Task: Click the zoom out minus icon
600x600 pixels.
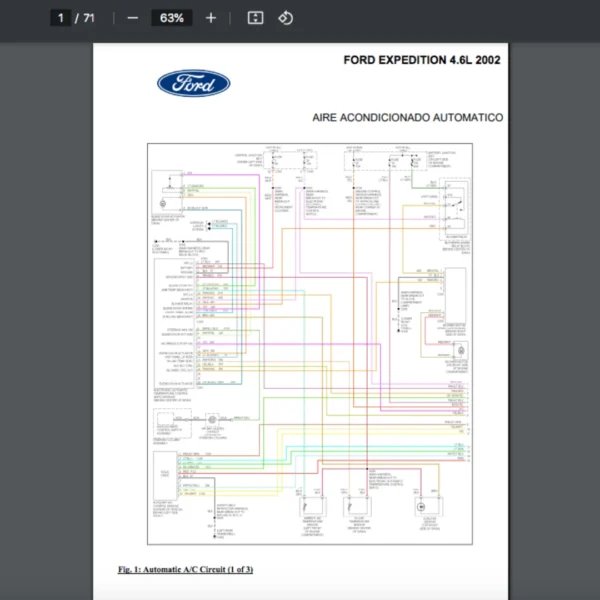Action: coord(132,18)
